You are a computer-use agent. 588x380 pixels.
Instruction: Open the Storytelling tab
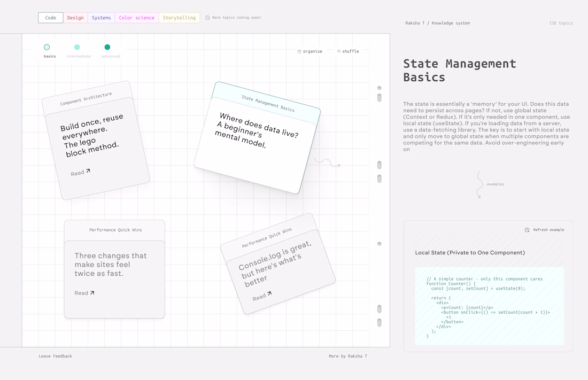point(179,18)
